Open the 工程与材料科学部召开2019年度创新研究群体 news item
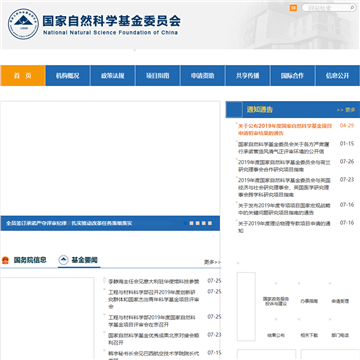 (154, 299)
